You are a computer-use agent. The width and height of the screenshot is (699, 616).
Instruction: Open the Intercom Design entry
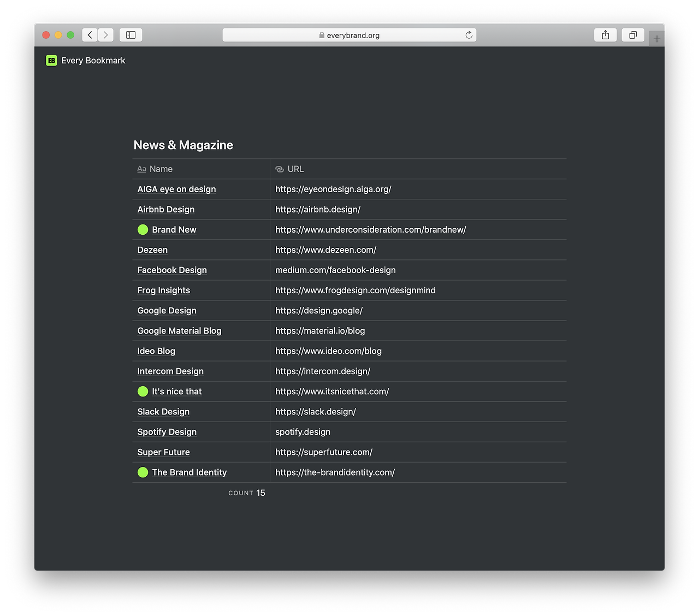click(x=170, y=371)
